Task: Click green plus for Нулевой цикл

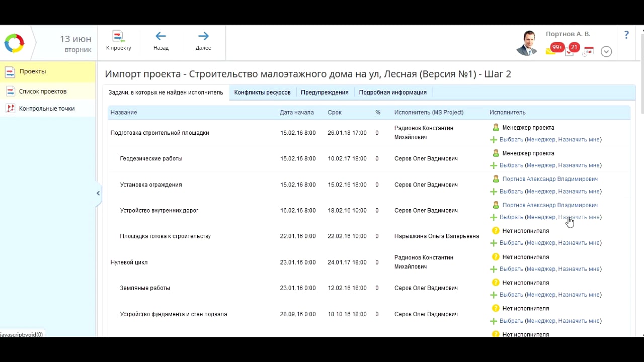Action: (494, 269)
